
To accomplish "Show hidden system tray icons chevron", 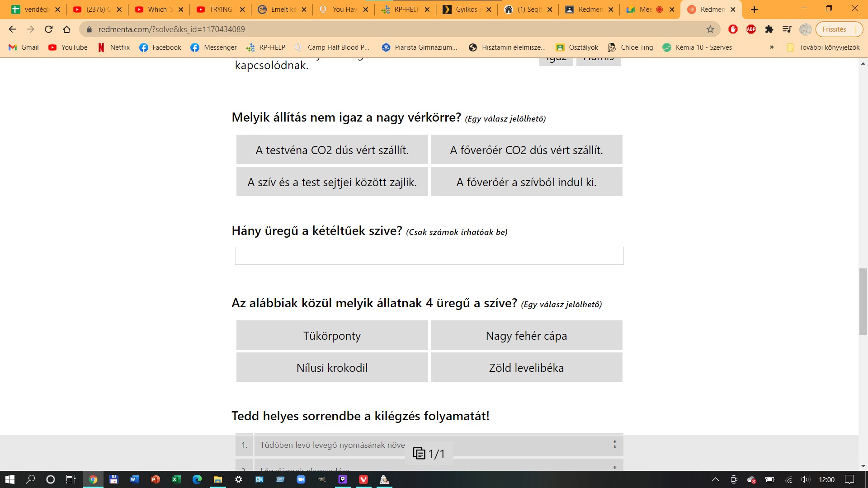I will 715,479.
